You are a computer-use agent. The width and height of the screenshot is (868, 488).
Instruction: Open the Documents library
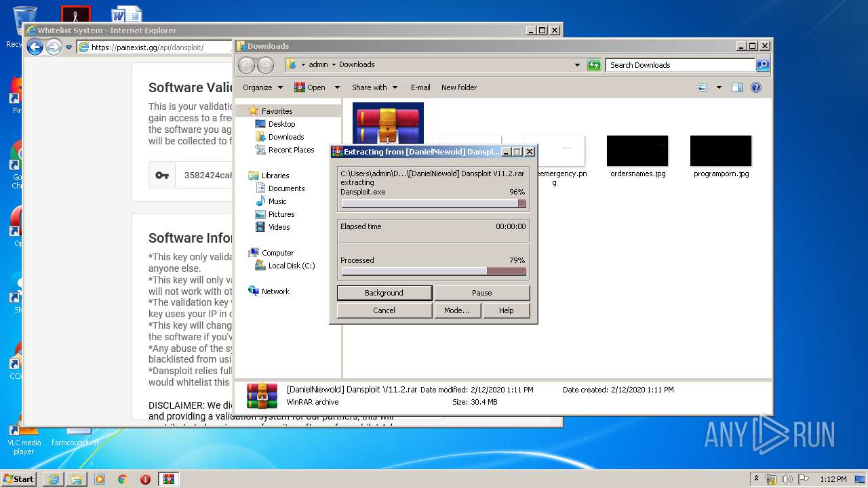point(286,188)
